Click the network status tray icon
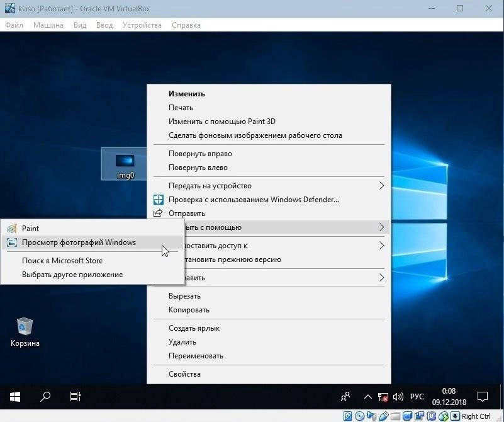 (383, 397)
